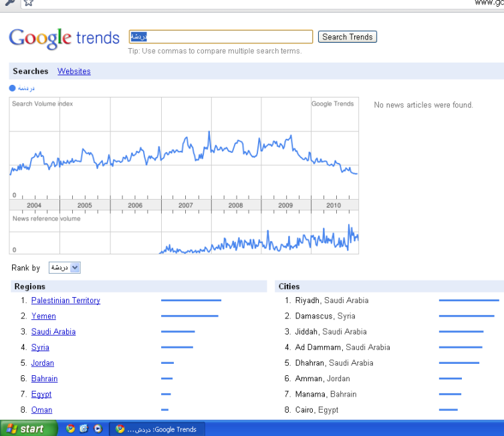Click the Google Trends logo

pyautogui.click(x=64, y=38)
